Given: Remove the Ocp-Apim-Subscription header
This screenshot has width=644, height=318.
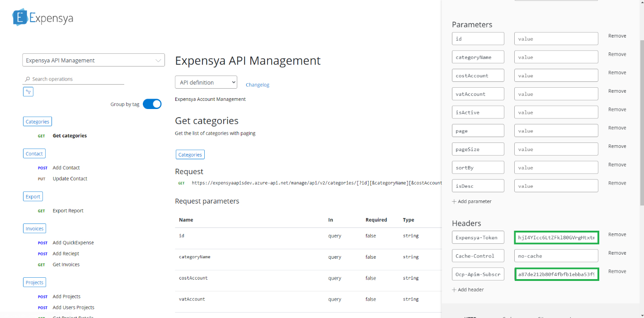Looking at the screenshot, I should [617, 271].
